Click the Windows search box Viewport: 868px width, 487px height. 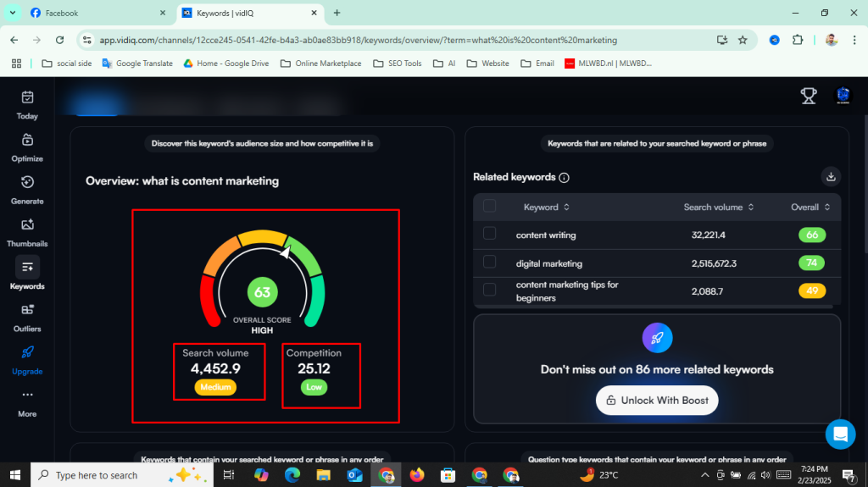122,475
